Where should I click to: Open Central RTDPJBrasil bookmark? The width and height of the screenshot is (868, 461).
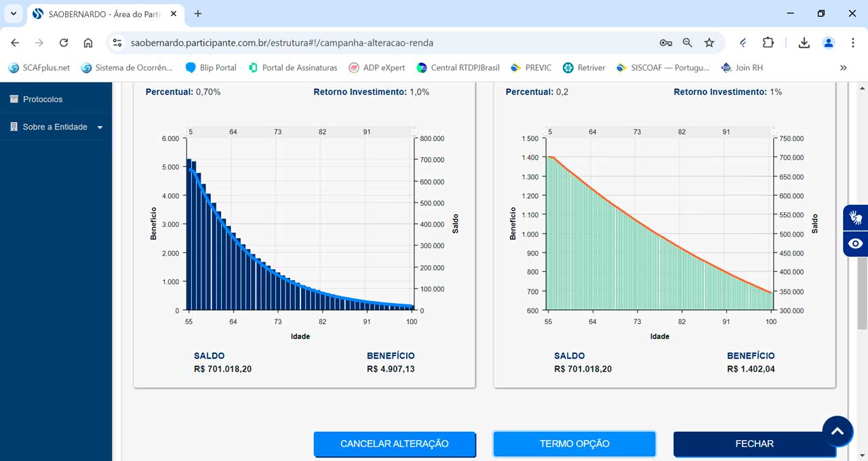coord(458,68)
